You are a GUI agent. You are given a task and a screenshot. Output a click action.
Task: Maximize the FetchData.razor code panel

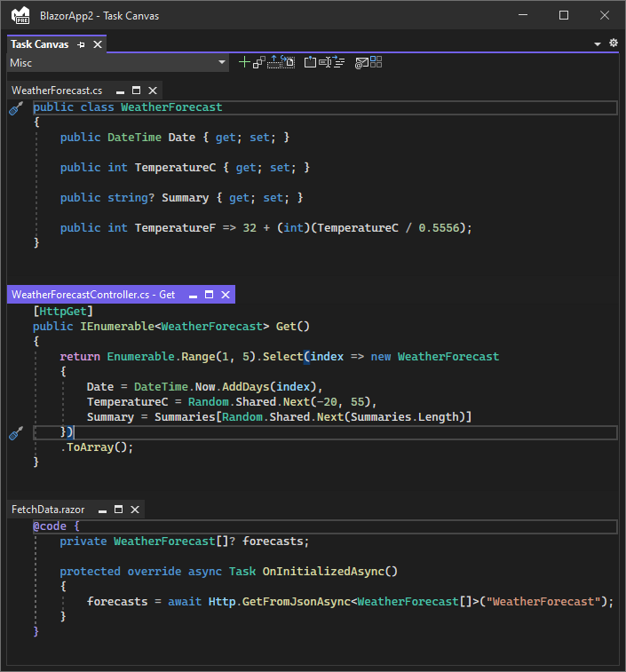click(x=119, y=510)
